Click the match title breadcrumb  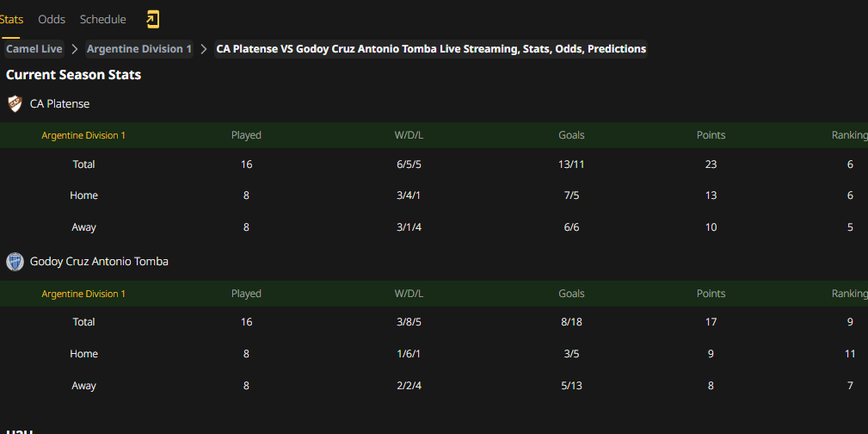431,49
